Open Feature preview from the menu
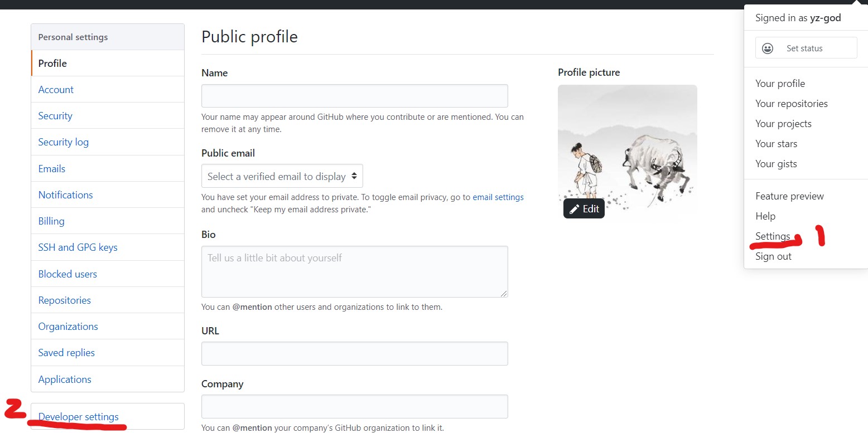The image size is (868, 433). [789, 196]
